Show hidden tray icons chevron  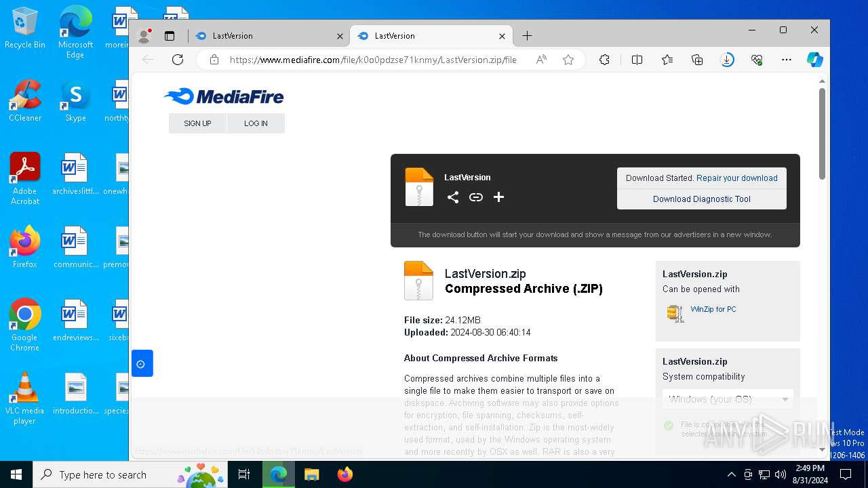point(731,474)
